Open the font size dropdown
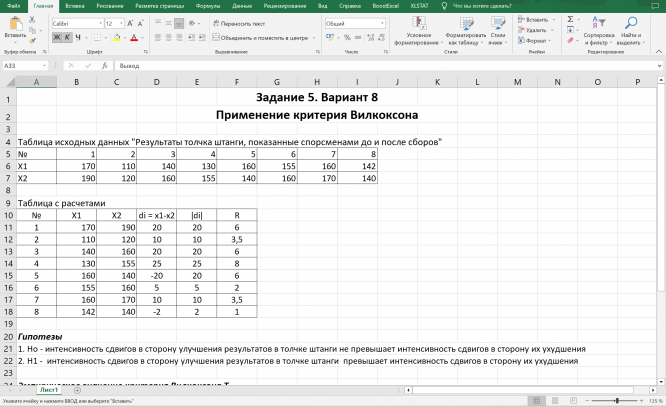Viewport: 666px width, 407px height. (120, 23)
